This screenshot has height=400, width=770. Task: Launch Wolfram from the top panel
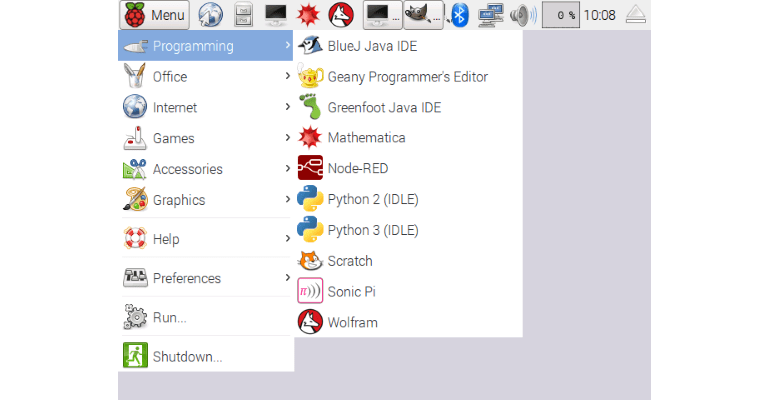341,15
